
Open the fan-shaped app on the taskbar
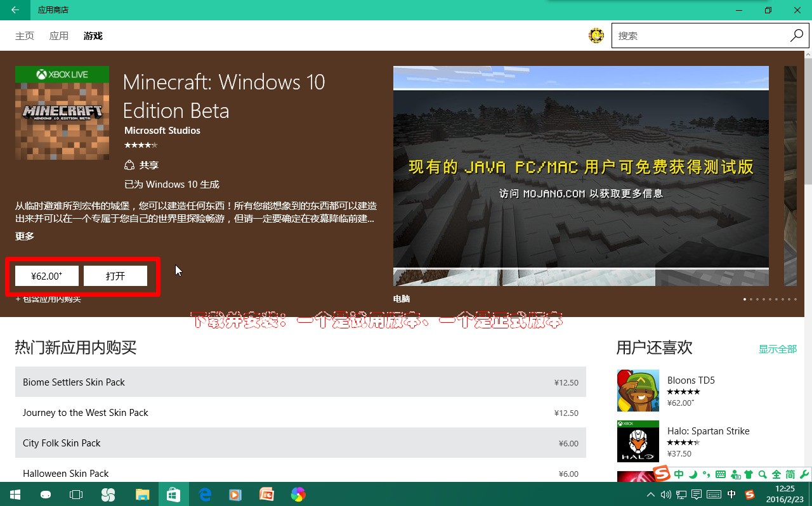[x=108, y=494]
